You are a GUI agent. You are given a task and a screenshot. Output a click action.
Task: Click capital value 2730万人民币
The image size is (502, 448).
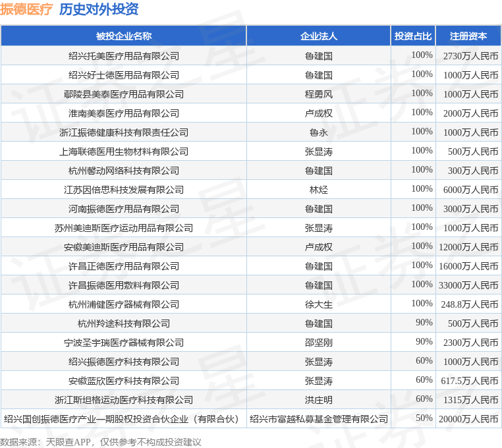pos(470,56)
